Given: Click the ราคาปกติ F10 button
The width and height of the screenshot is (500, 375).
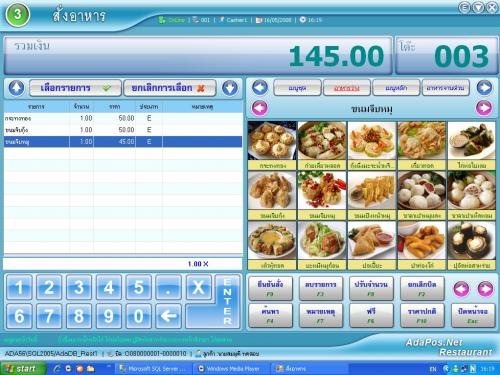Looking at the screenshot, I should pos(422,315).
